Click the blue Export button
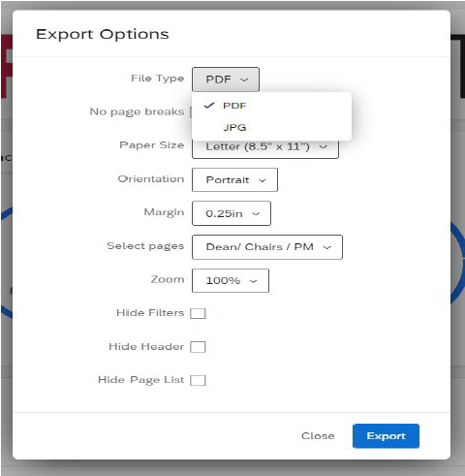 tap(386, 436)
